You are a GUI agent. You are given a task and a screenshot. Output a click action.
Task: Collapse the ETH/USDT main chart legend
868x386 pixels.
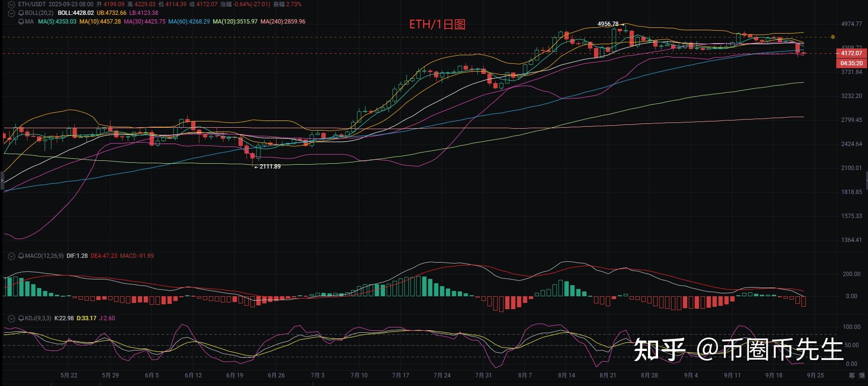[x=12, y=4]
